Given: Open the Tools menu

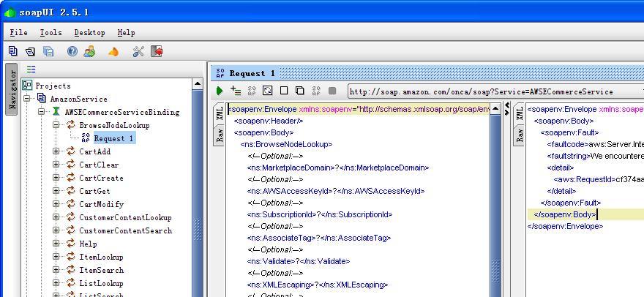Looking at the screenshot, I should pos(50,32).
